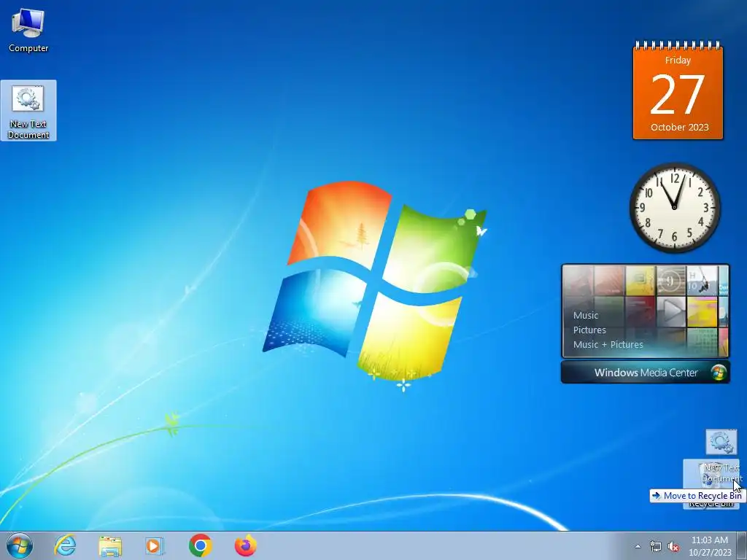Click the Recycle Bin desktop icon
747x560 pixels.
coord(711,484)
